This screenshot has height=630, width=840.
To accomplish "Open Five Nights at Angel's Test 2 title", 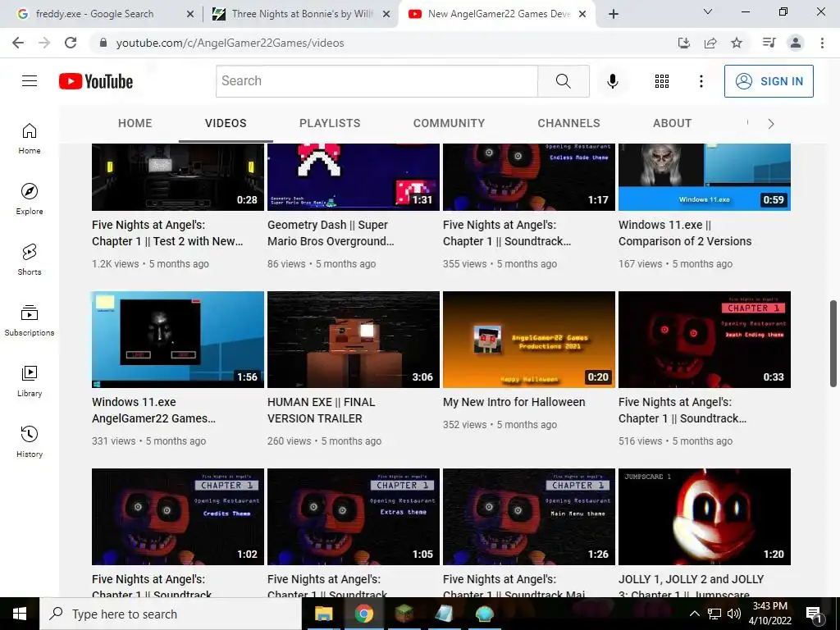I will click(167, 233).
